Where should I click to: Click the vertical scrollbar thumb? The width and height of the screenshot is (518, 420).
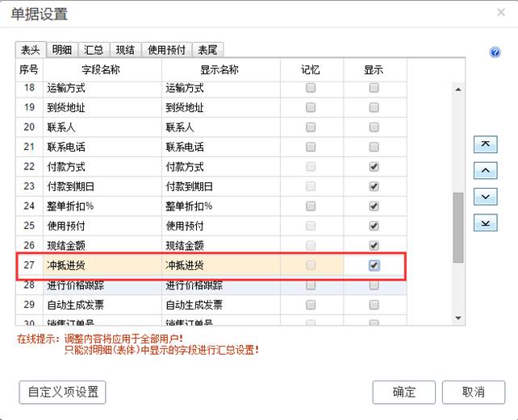(458, 227)
